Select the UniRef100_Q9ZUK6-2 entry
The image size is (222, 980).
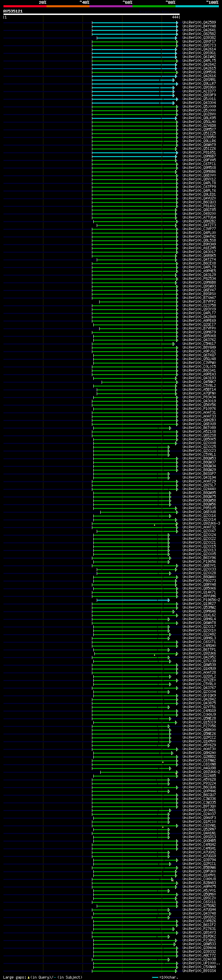point(201,772)
